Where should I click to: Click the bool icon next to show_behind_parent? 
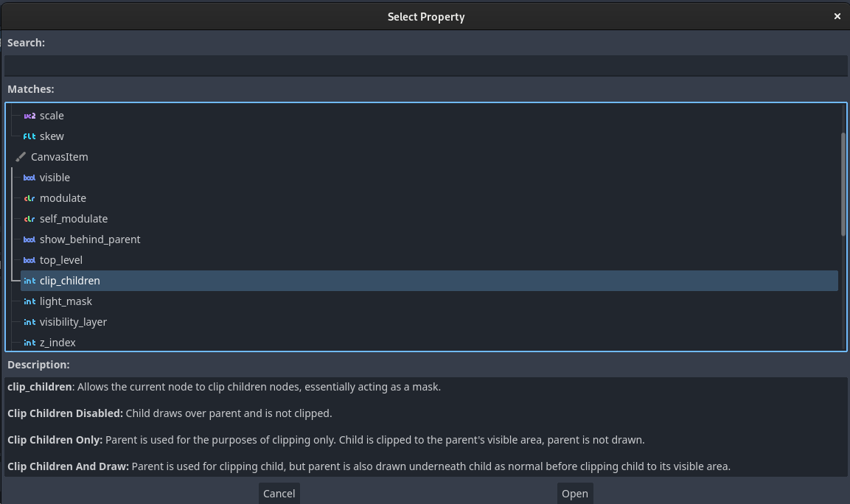click(x=29, y=239)
